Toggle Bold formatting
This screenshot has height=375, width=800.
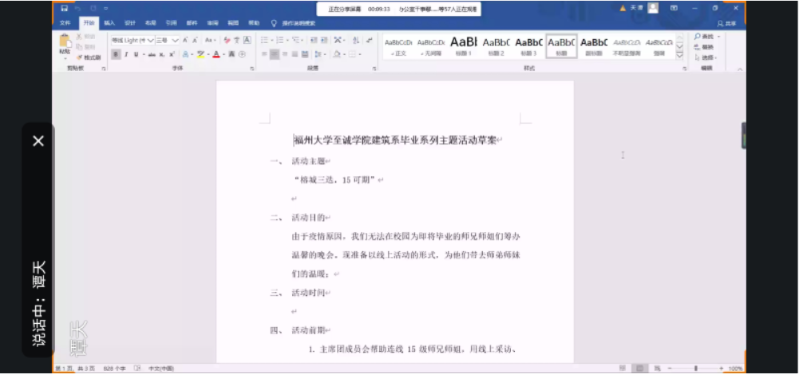[x=116, y=55]
